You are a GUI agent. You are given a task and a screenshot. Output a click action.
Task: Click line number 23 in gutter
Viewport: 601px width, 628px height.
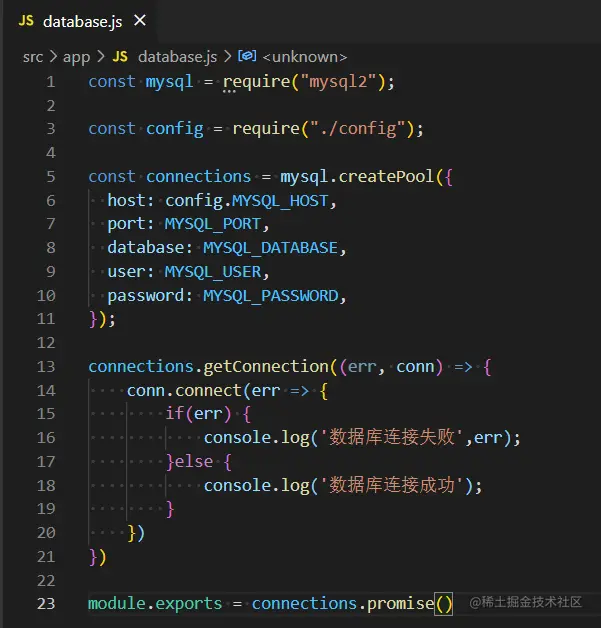pyautogui.click(x=46, y=604)
